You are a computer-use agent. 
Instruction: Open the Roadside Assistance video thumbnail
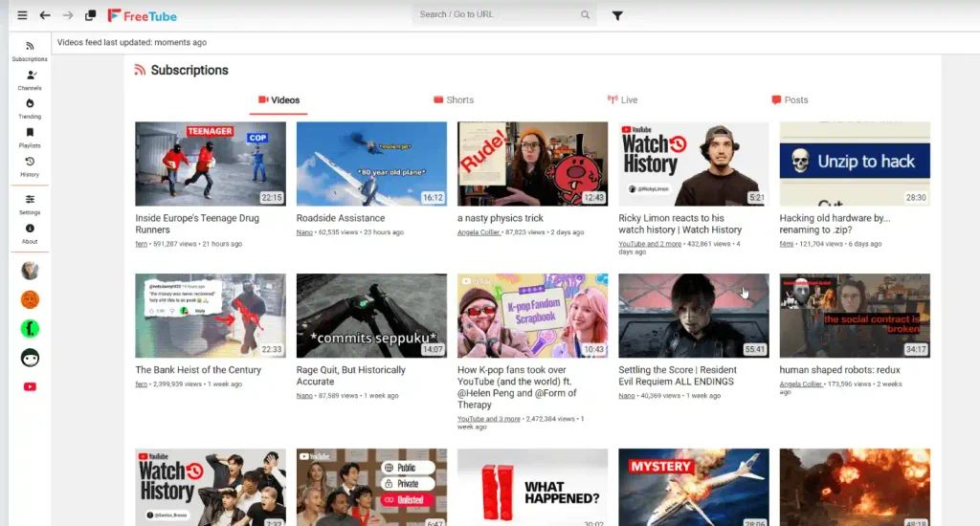[x=372, y=164]
